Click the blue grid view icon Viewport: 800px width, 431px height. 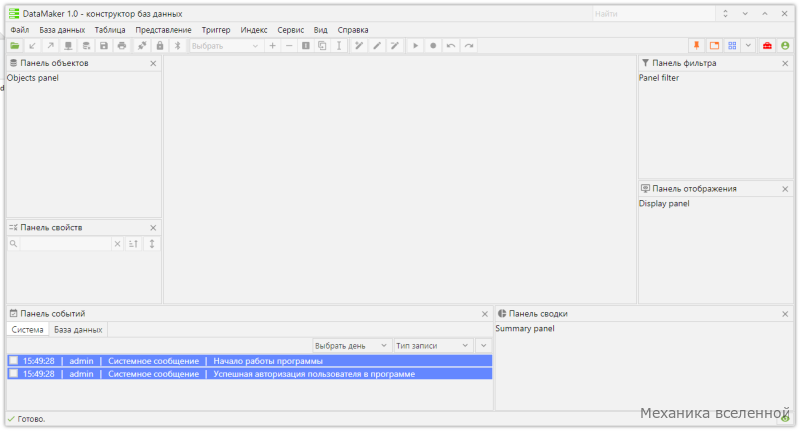[732, 46]
